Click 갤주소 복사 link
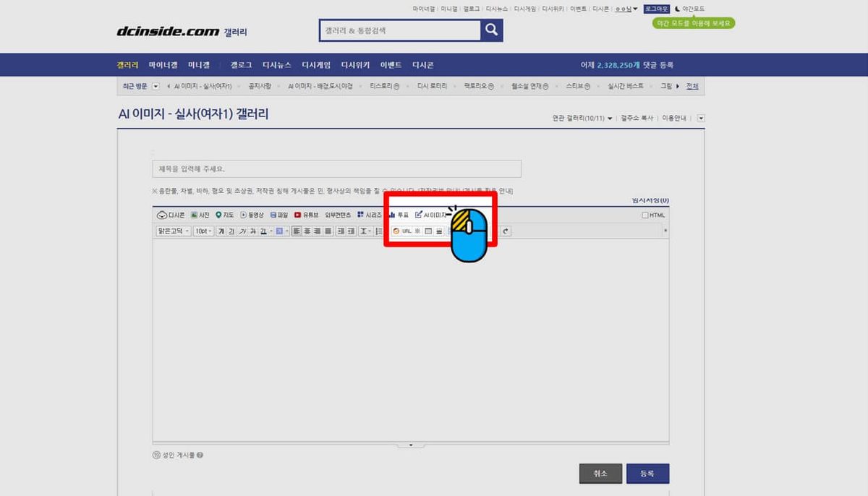The width and height of the screenshot is (868, 496). click(x=637, y=119)
